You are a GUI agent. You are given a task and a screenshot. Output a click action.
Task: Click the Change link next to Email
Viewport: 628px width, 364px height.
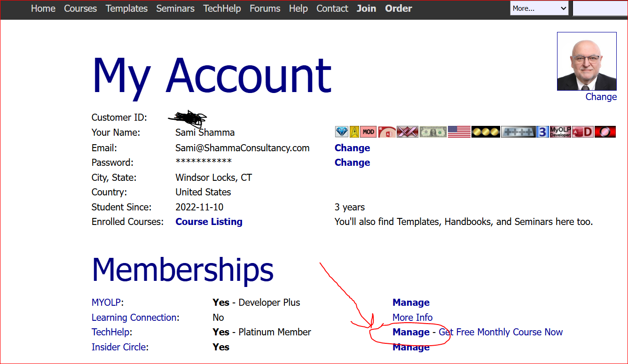[352, 148]
